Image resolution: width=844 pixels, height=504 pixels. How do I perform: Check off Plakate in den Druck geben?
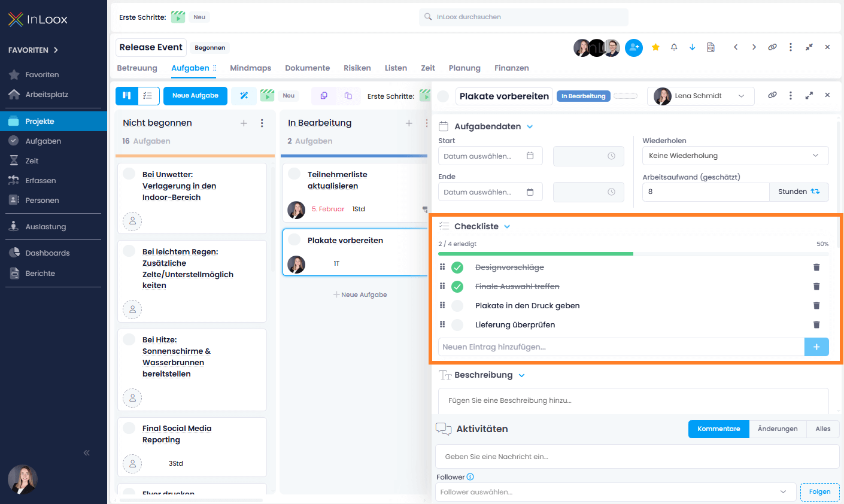(x=457, y=306)
